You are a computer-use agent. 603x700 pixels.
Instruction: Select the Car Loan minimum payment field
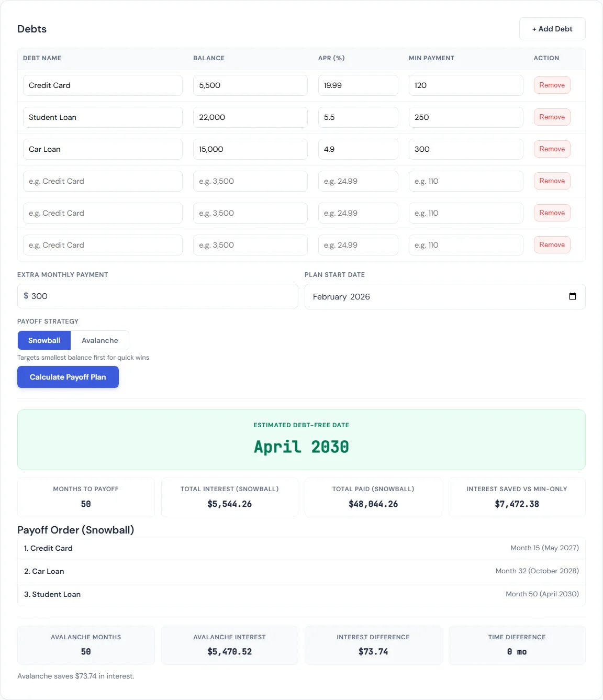465,149
